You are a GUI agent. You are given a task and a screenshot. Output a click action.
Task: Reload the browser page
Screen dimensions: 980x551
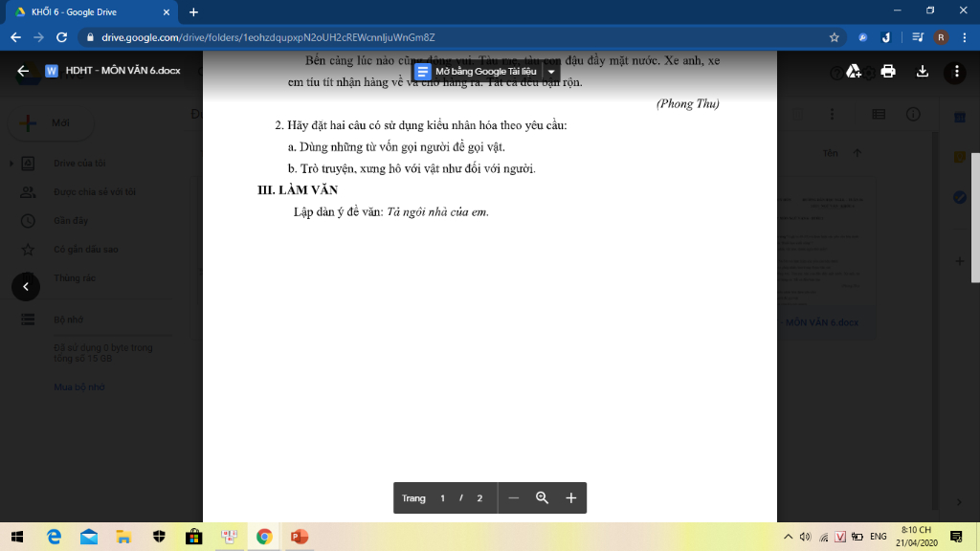pyautogui.click(x=61, y=37)
